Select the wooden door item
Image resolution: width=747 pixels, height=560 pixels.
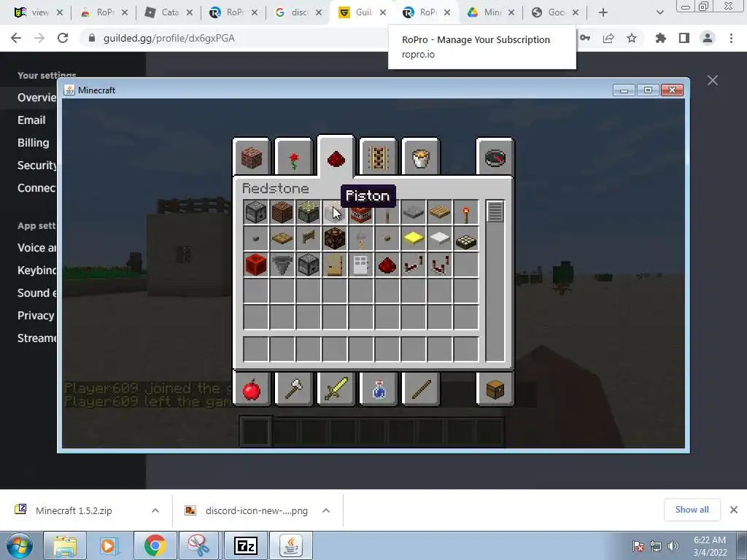334,265
